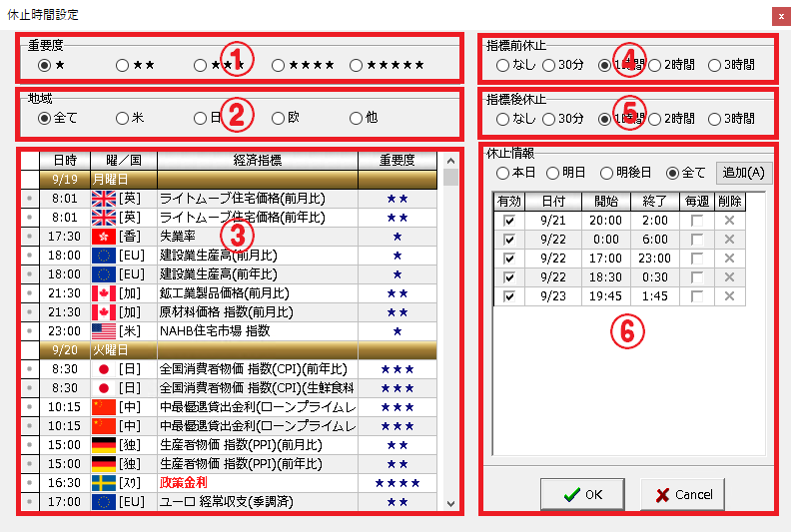791x532 pixels.
Task: Click the Swedish flag in 政策金利 row
Action: [x=104, y=482]
